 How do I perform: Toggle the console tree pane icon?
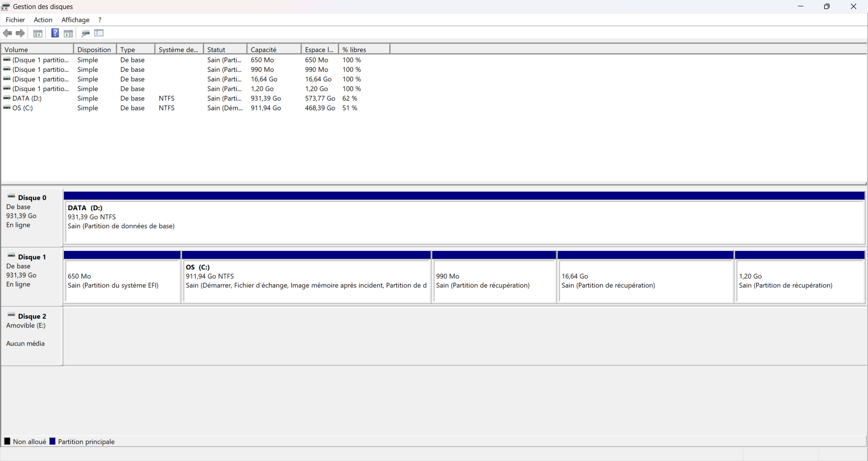[38, 33]
